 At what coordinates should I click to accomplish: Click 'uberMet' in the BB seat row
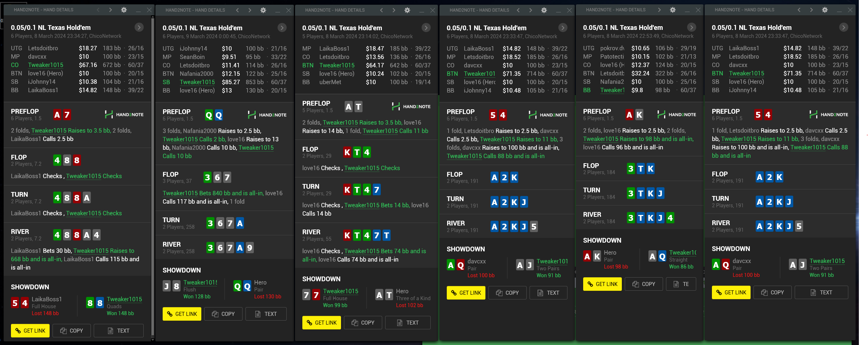(330, 82)
